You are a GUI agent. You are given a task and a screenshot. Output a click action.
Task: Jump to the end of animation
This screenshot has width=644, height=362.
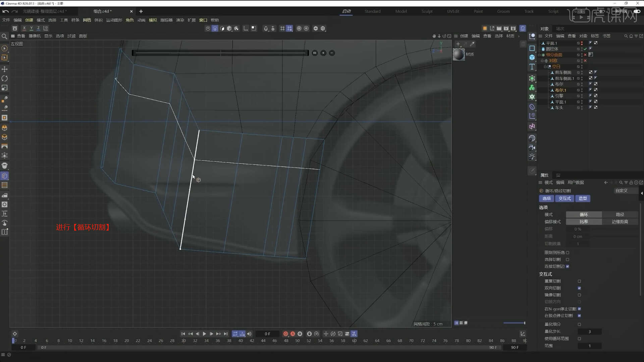click(x=226, y=334)
